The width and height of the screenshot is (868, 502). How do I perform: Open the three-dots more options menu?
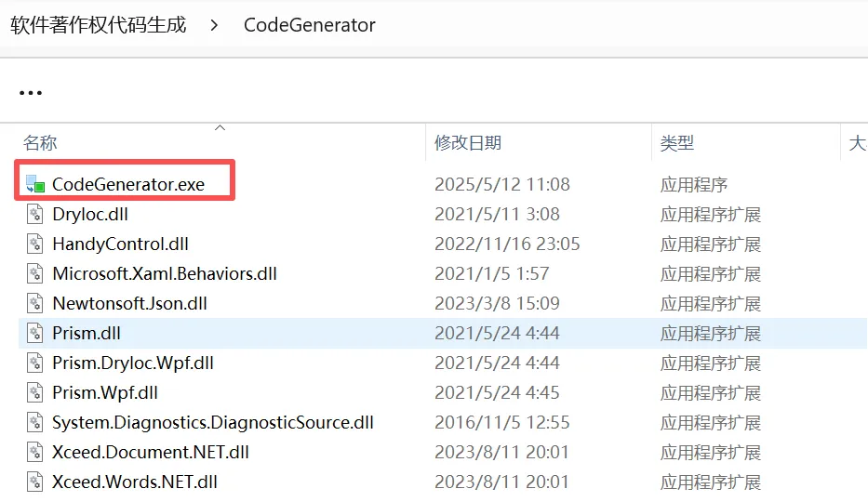(31, 93)
